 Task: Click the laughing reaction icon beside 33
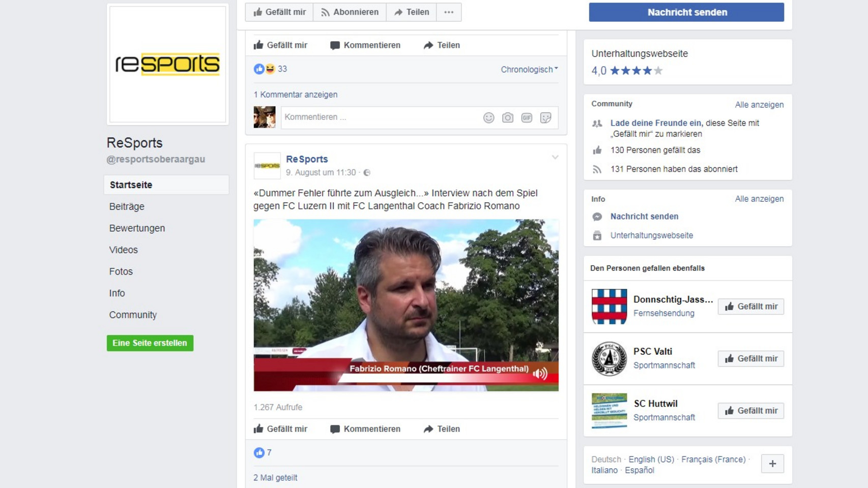[270, 69]
